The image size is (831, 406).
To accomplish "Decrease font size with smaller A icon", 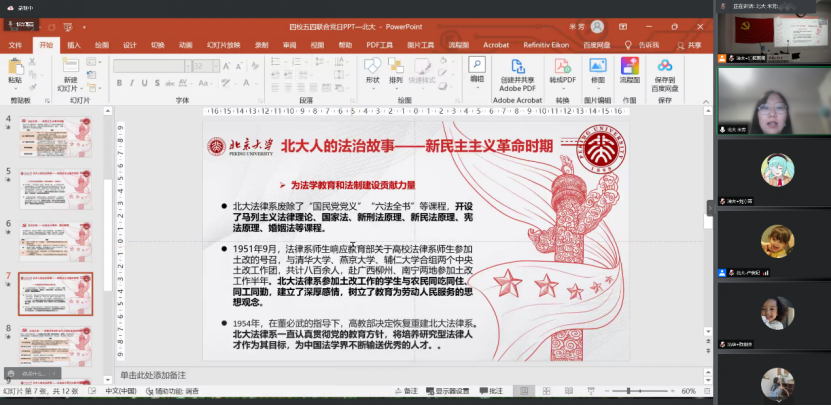I will 238,66.
